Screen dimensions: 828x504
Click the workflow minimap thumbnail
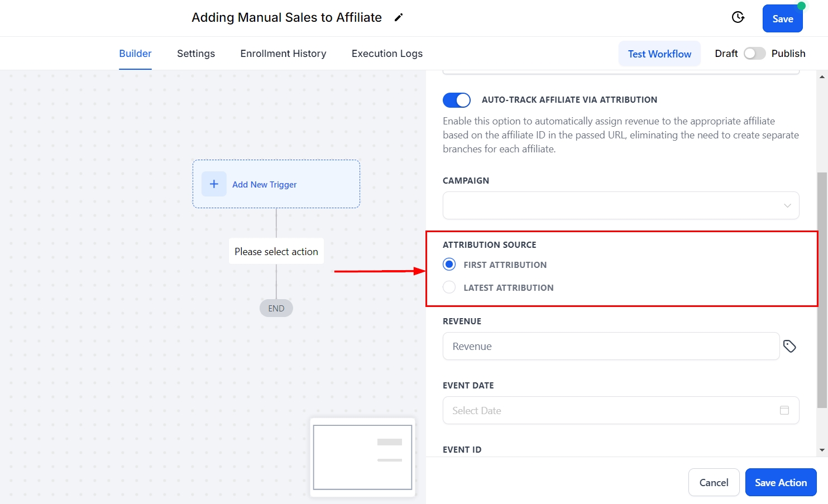coord(362,457)
